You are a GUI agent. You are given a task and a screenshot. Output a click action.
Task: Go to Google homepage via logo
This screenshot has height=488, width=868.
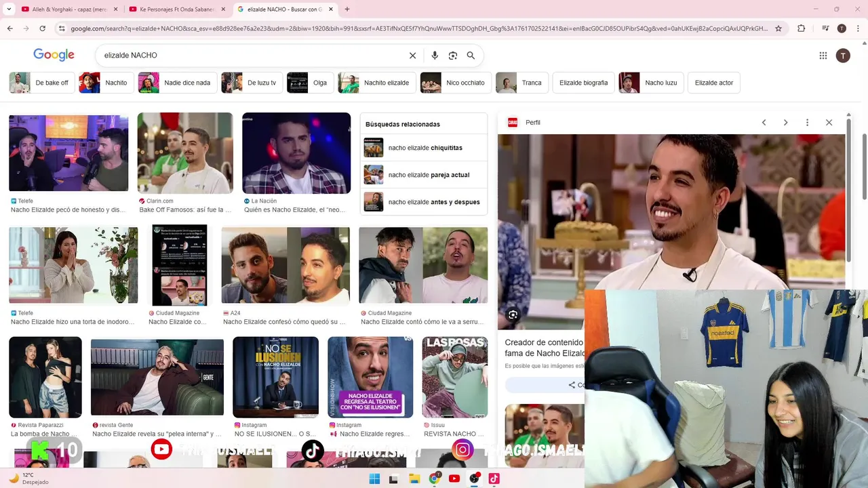54,55
